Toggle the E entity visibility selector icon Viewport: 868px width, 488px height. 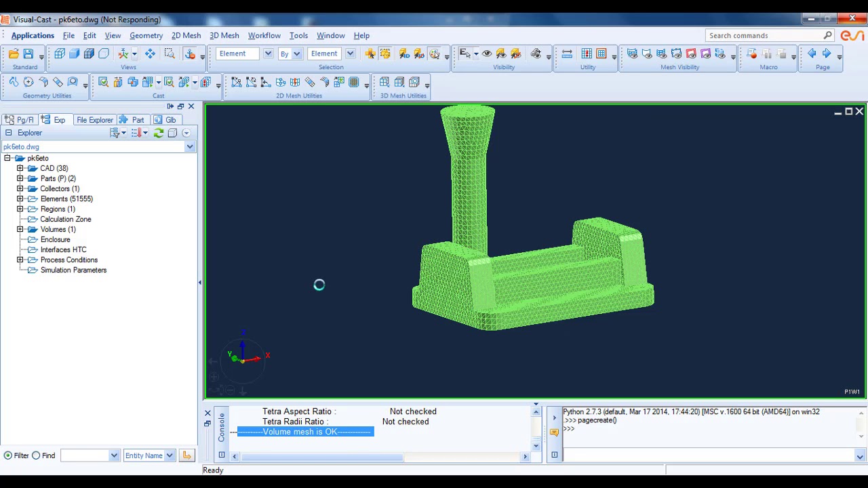point(465,54)
